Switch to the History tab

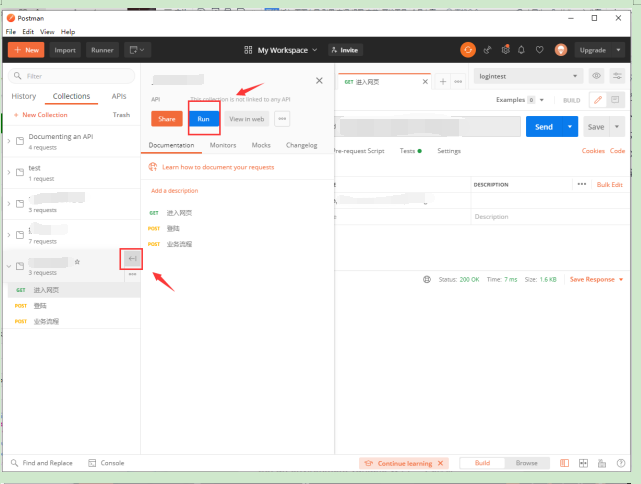(x=24, y=96)
